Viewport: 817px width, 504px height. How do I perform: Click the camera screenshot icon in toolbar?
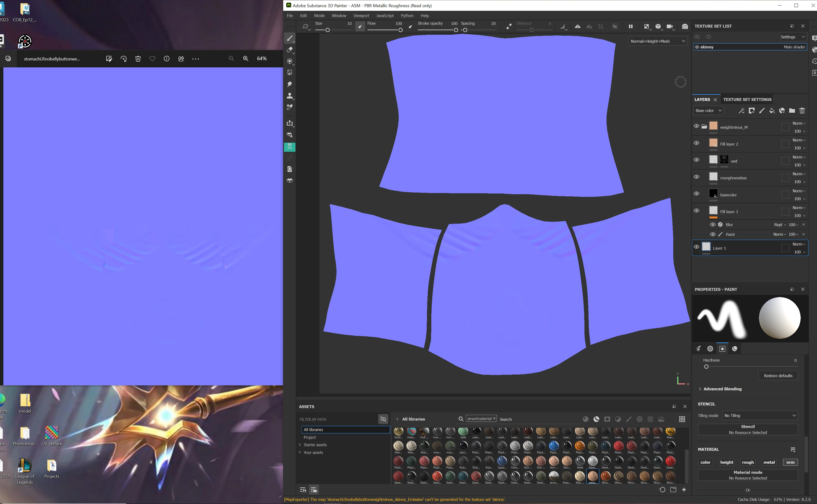click(x=685, y=26)
